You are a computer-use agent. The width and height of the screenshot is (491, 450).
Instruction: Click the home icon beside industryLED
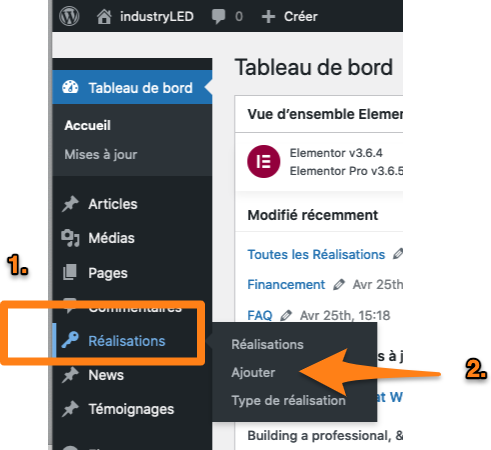104,16
